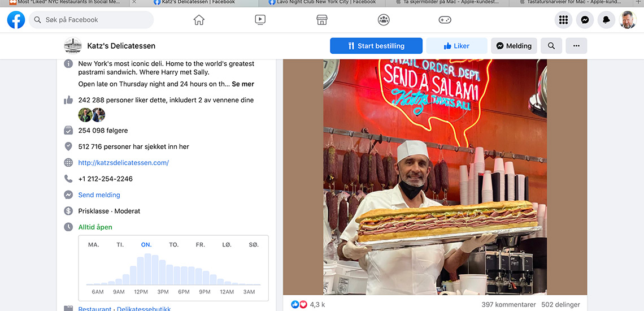This screenshot has width=644, height=311.
Task: Open the Groups icon
Action: click(x=384, y=20)
